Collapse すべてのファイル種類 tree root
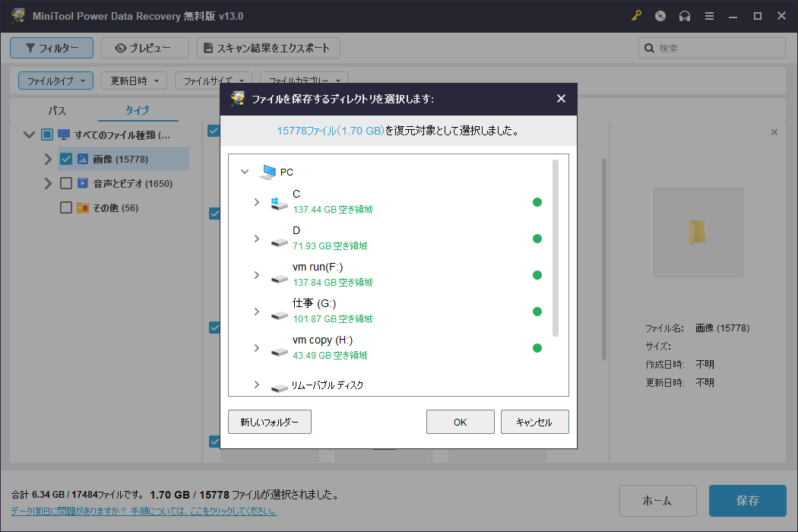This screenshot has height=532, width=798. [29, 135]
